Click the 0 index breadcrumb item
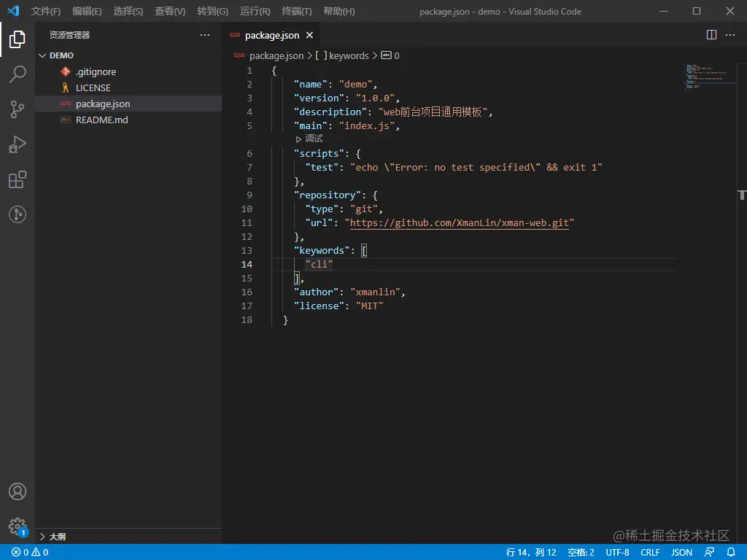The width and height of the screenshot is (747, 560). pos(397,55)
